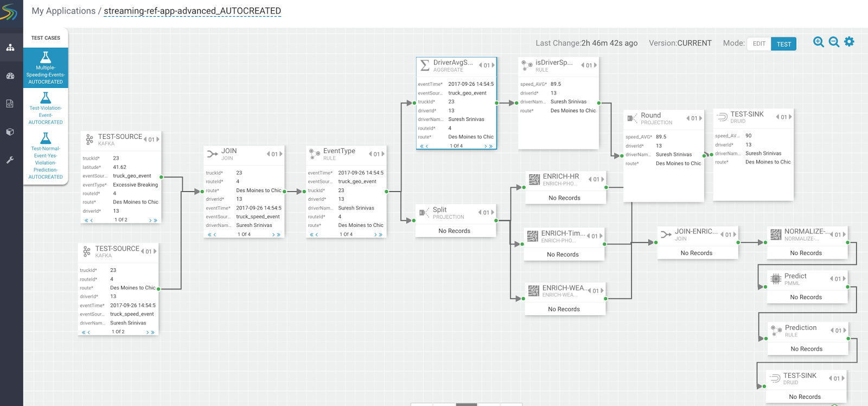Click the projection icon on the Split node
The image size is (868, 406).
(x=424, y=213)
